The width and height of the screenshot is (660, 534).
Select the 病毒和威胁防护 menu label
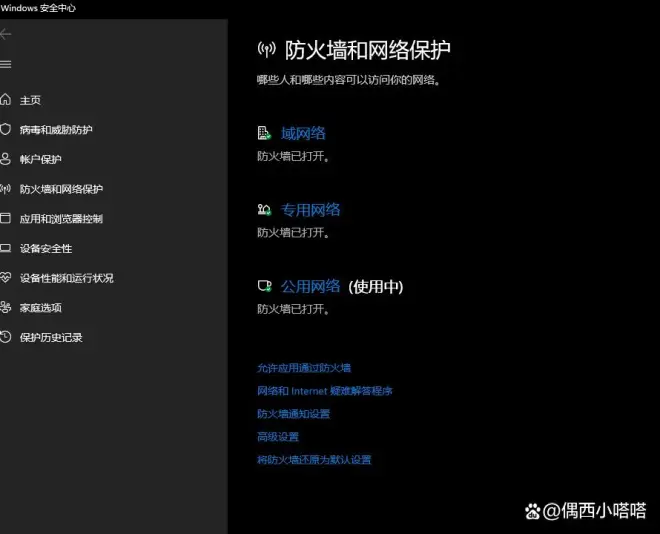pos(56,130)
